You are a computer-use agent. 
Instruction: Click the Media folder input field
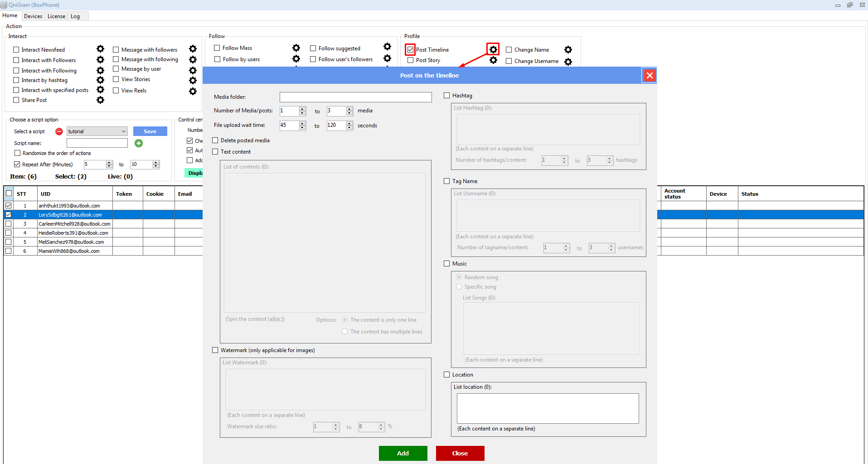[355, 97]
